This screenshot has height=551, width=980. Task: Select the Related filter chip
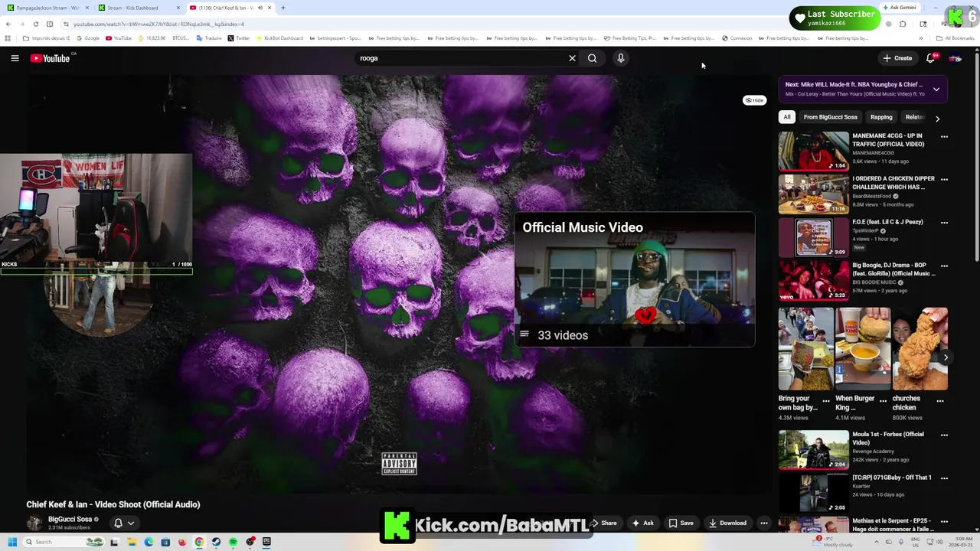[914, 117]
